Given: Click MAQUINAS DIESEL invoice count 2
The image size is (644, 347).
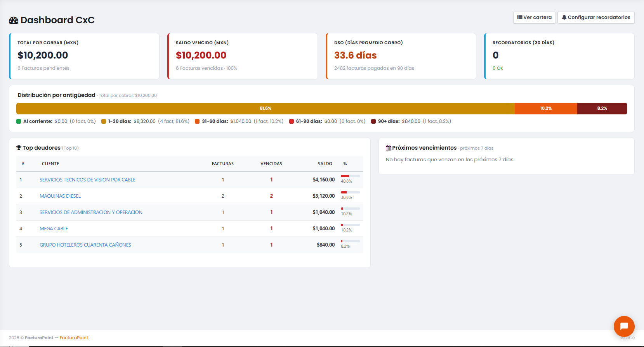Looking at the screenshot, I should coord(223,196).
